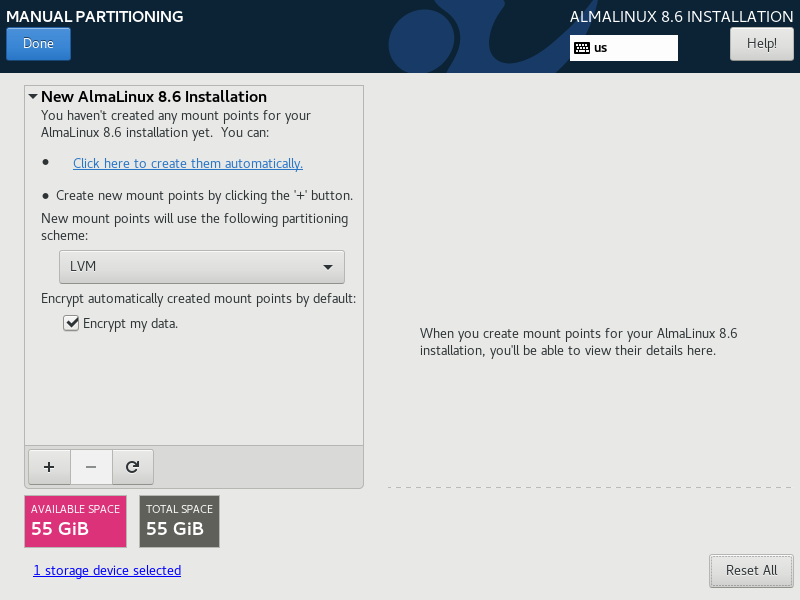Open the Help! button
The image size is (800, 600).
tap(762, 44)
